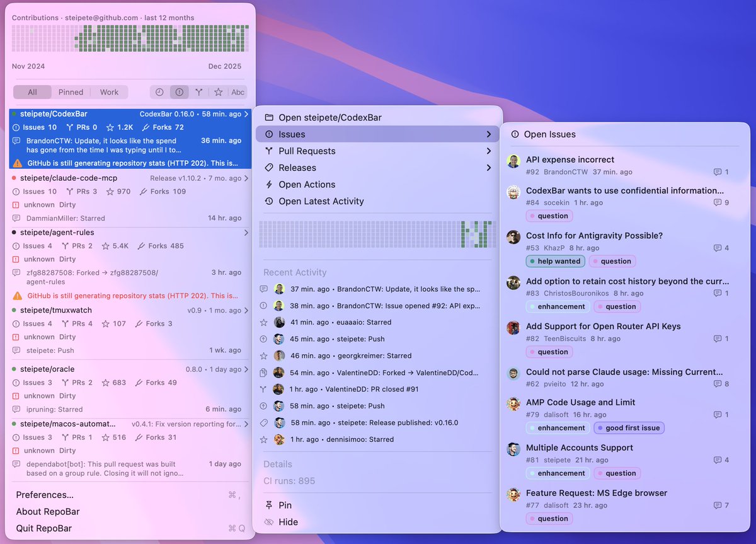Click the good first issue label
756x544 pixels.
tap(629, 427)
